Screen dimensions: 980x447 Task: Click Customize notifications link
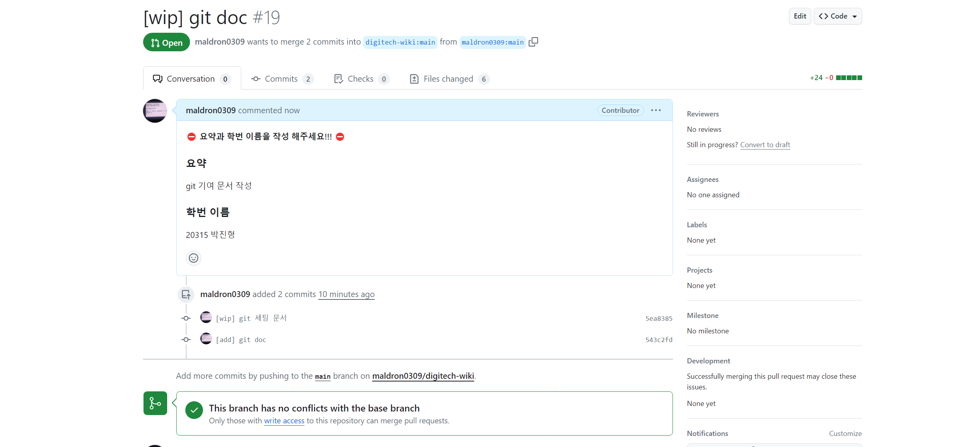(x=845, y=434)
